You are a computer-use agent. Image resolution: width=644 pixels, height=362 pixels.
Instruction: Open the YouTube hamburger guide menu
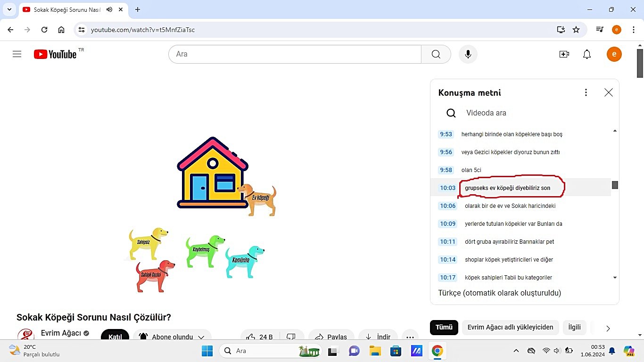[17, 54]
